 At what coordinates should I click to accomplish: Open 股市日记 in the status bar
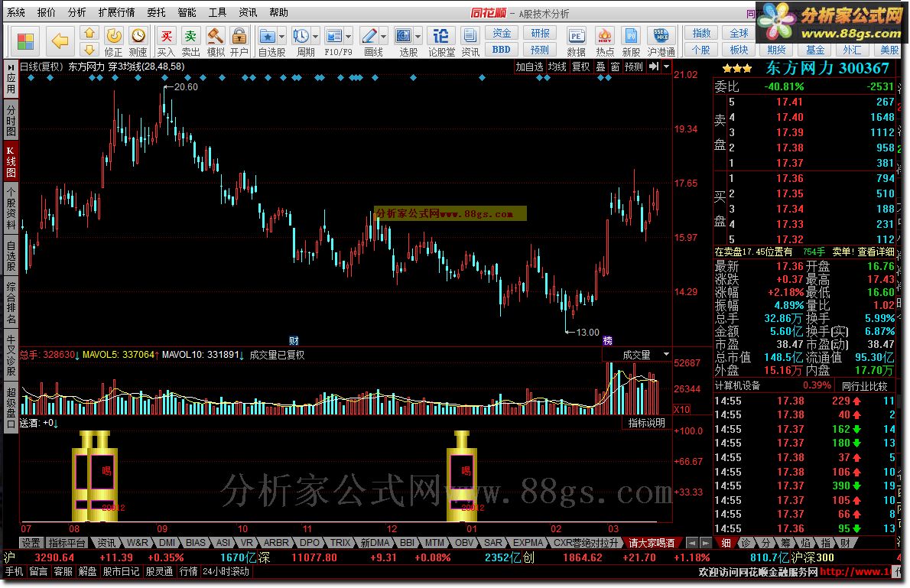pyautogui.click(x=121, y=571)
